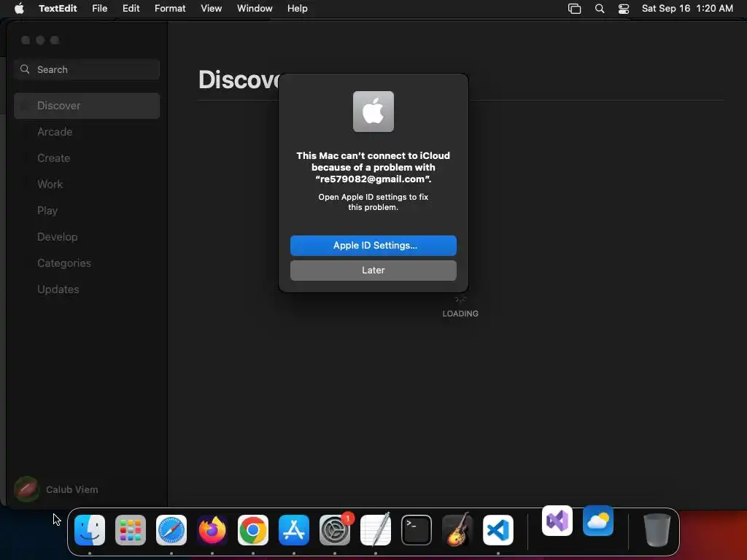Select Develop in the sidebar

(x=87, y=236)
